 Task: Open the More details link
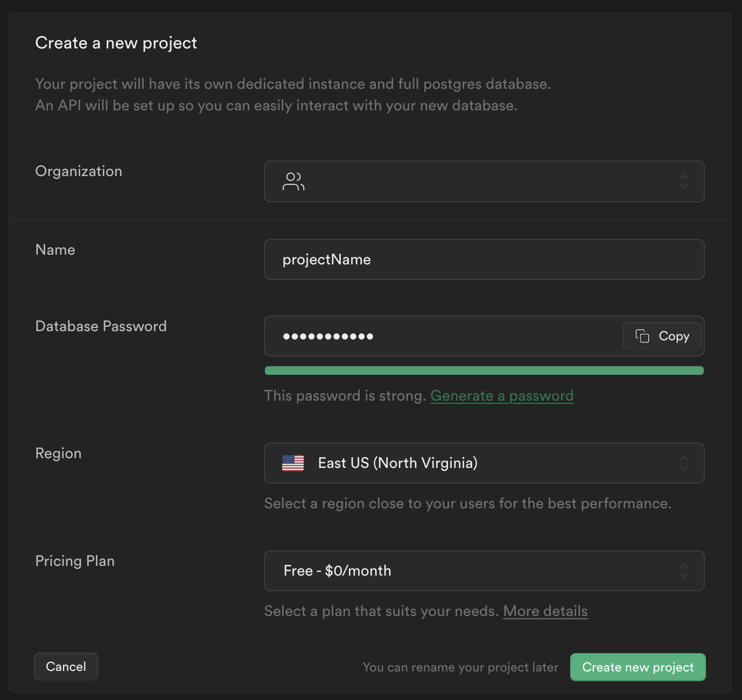pos(545,611)
